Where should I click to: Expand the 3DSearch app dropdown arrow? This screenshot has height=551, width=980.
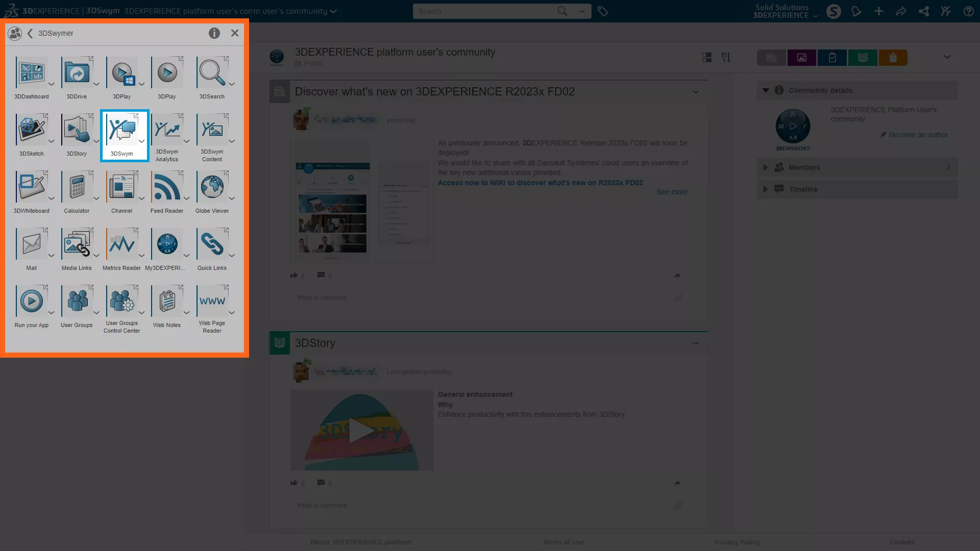[232, 84]
